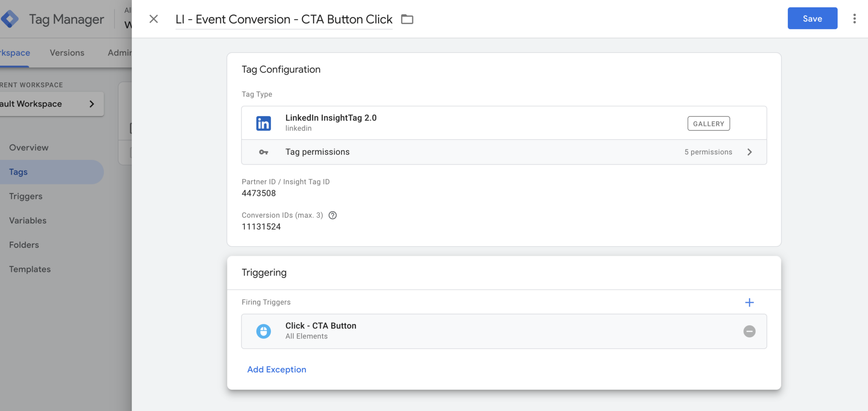Expand the 5 permissions chevron
The width and height of the screenshot is (868, 411).
pyautogui.click(x=749, y=152)
